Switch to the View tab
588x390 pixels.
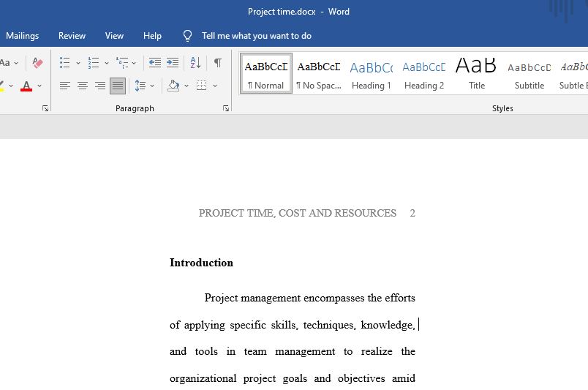114,36
